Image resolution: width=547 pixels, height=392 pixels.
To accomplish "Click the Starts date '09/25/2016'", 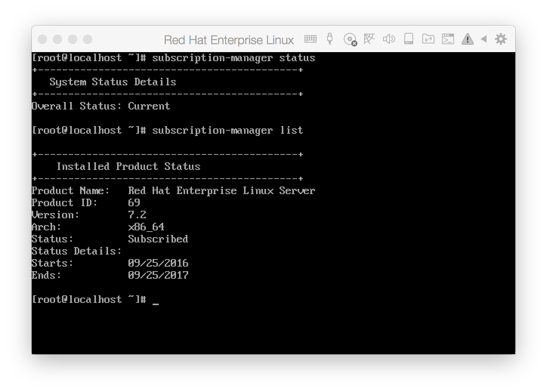I will tap(158, 263).
